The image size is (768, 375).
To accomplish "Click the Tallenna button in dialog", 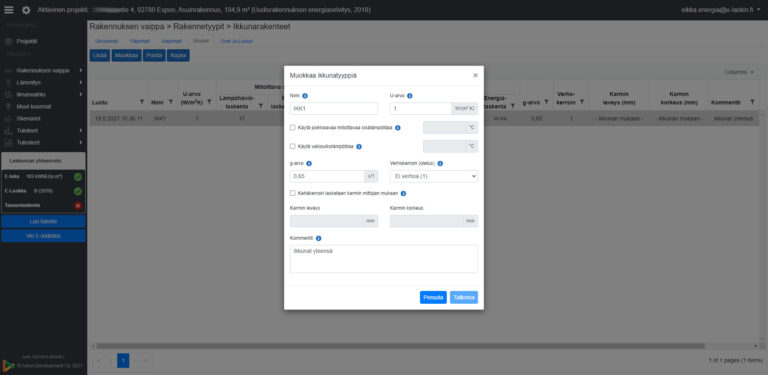I will click(x=464, y=297).
